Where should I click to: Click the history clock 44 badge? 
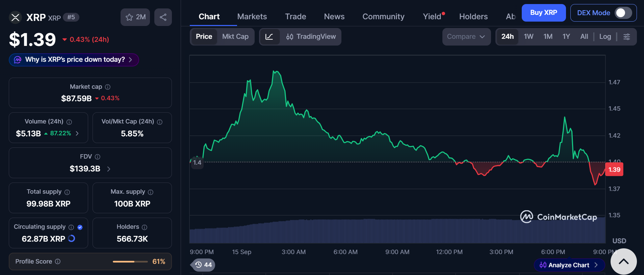tap(203, 265)
